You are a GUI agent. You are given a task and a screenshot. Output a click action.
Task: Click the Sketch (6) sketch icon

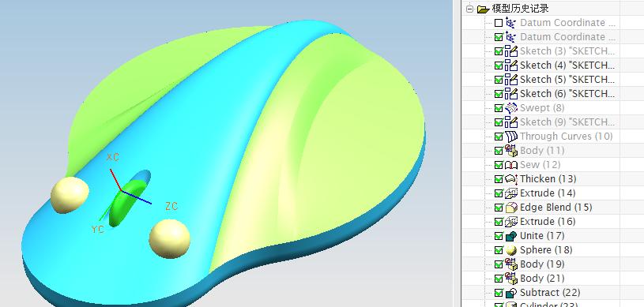click(x=511, y=94)
